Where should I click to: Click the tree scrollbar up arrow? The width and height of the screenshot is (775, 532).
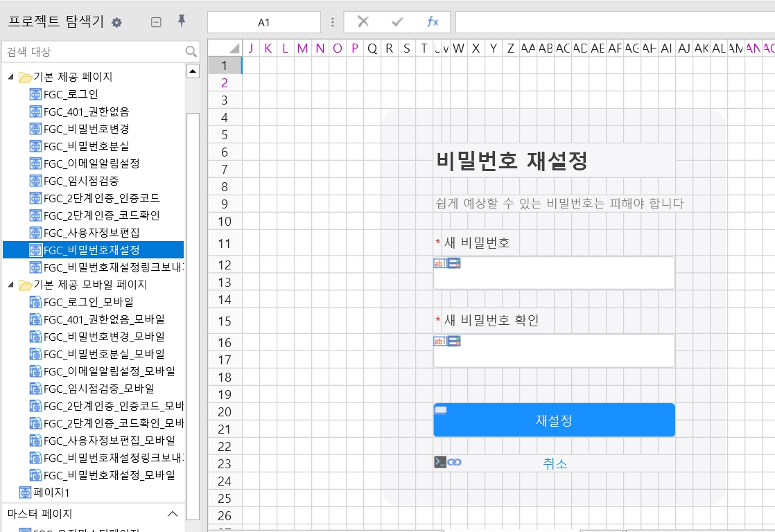[x=193, y=71]
